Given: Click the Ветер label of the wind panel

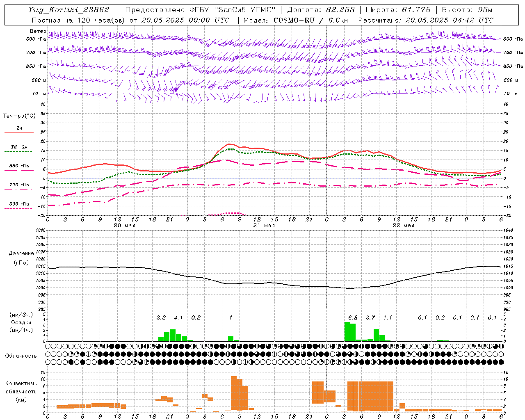Looking at the screenshot, I should click(x=38, y=31).
